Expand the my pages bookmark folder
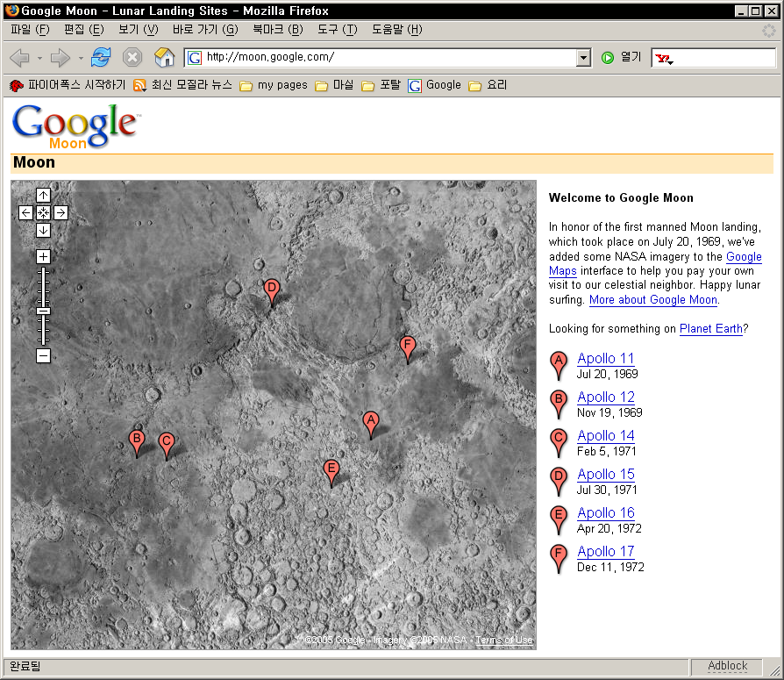 point(274,85)
